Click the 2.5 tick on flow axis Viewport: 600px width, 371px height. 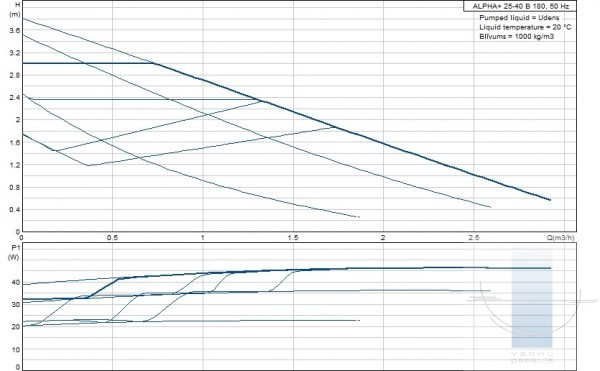474,238
